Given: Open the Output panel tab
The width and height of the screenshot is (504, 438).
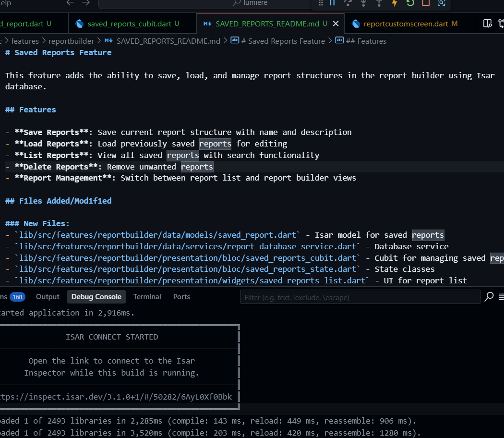Looking at the screenshot, I should click(x=48, y=297).
